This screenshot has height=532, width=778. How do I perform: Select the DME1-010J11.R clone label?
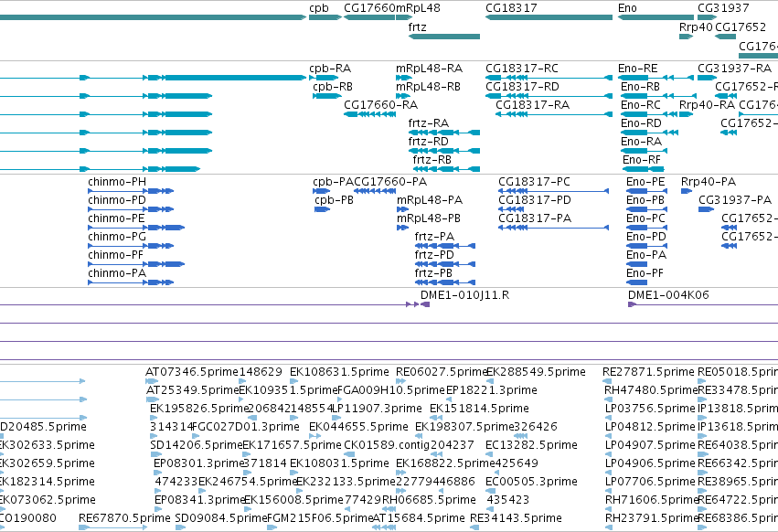(x=464, y=295)
